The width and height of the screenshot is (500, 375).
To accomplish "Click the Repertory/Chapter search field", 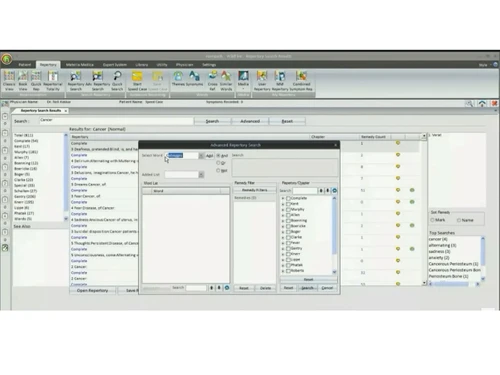I will (305, 191).
